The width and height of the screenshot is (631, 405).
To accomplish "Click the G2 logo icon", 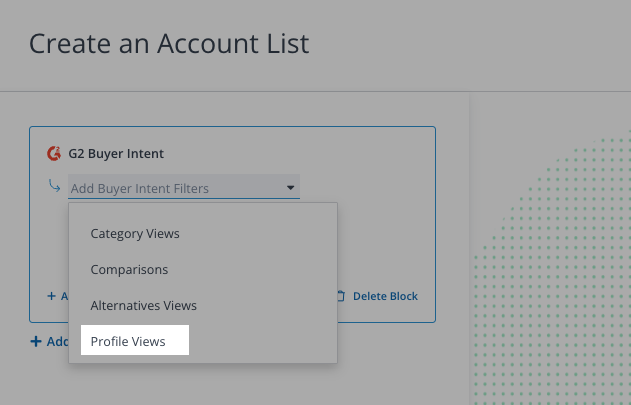I will (x=54, y=154).
